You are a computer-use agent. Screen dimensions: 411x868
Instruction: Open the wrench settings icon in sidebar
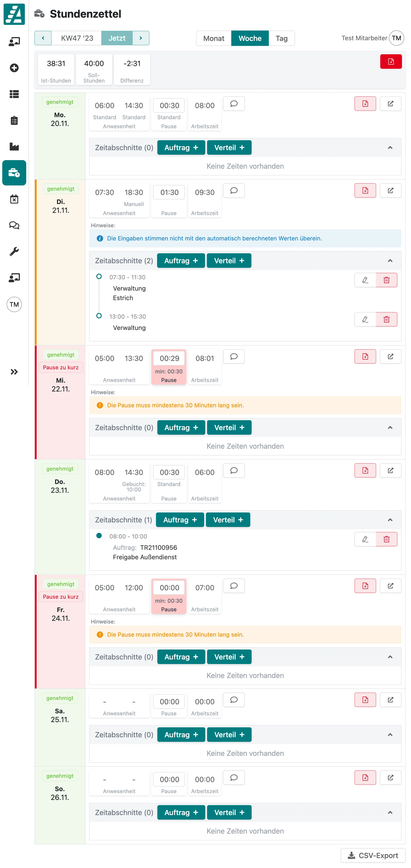pyautogui.click(x=14, y=251)
